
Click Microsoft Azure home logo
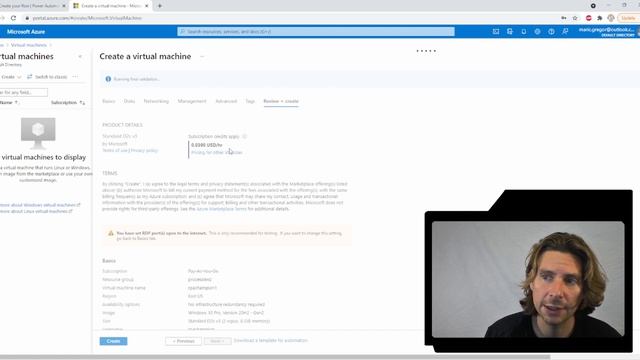(x=26, y=31)
